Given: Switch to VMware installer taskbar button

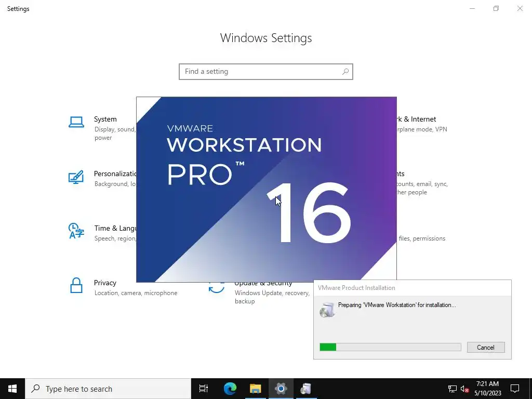Looking at the screenshot, I should pos(306,389).
